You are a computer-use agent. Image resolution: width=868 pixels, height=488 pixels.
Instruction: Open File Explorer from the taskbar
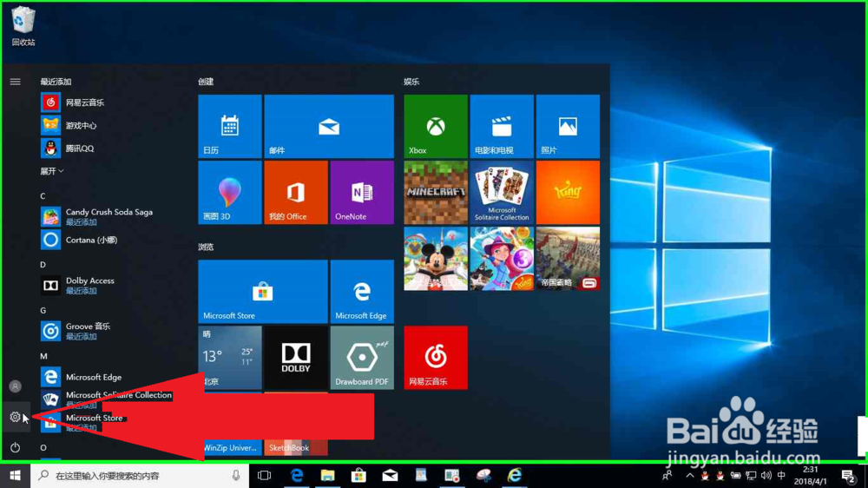pos(328,475)
